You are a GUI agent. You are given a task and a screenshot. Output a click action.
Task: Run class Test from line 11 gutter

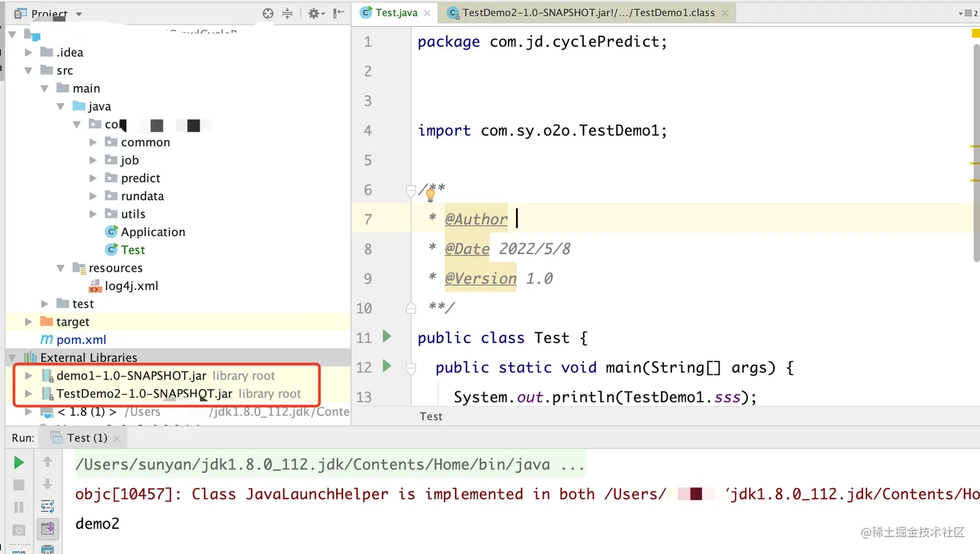tap(387, 336)
